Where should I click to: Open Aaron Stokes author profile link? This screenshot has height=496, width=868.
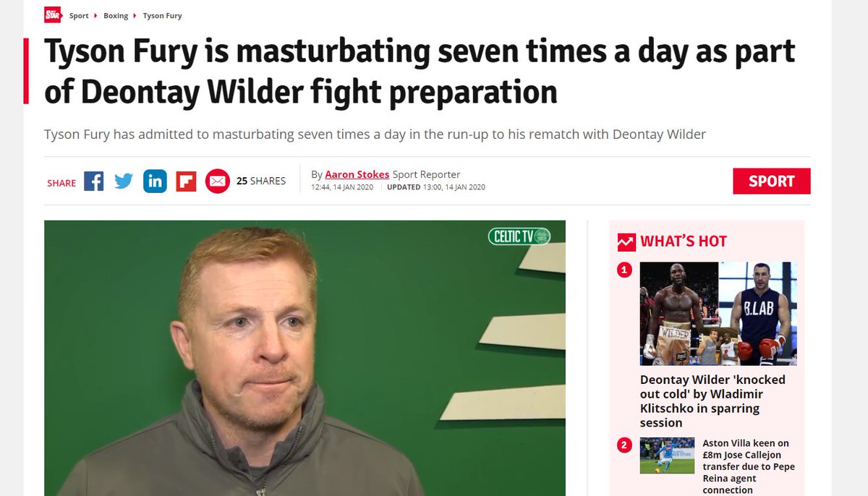357,174
